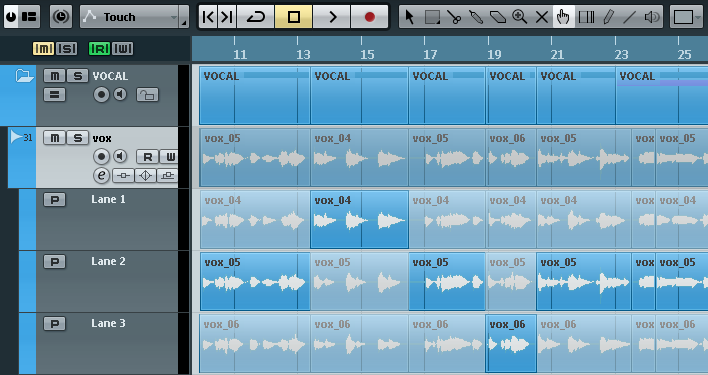Select the Split scissors tool
Screen dimensions: 708x375
[x=454, y=17]
